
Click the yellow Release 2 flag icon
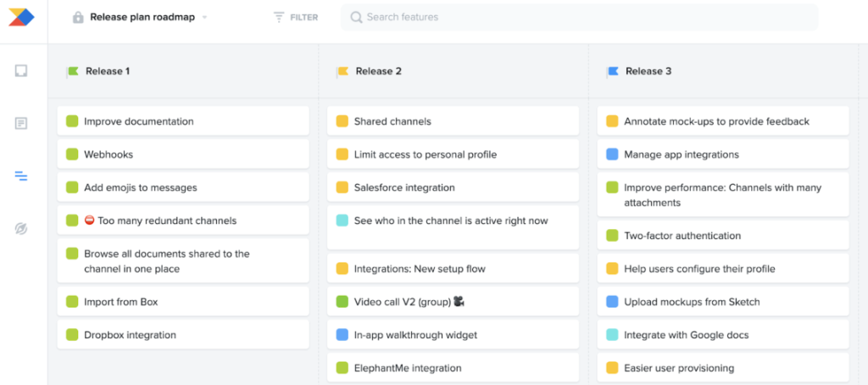342,71
